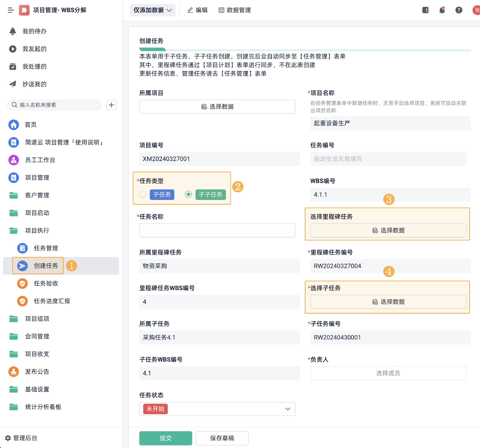Open 首页 home icon in sidebar
Viewport: 480px width, 448px height.
(14, 125)
